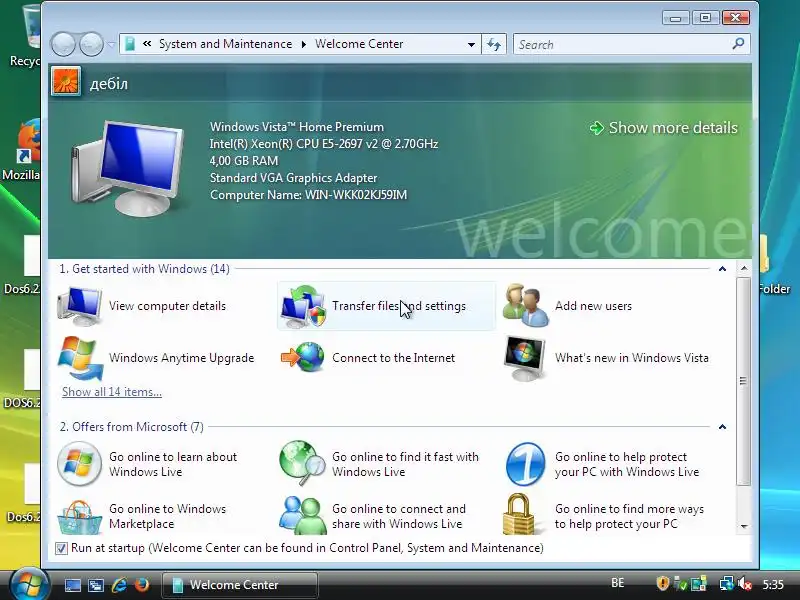The image size is (800, 600).
Task: Select the Mozilla Firefox desktop shortcut
Action: [x=22, y=151]
